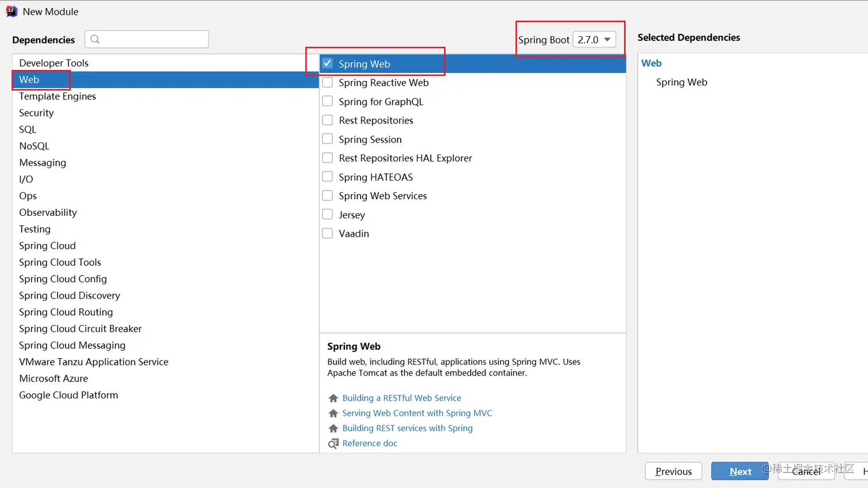Image resolution: width=868 pixels, height=488 pixels.
Task: Select Spring Cloud Tools category
Action: tap(165, 262)
